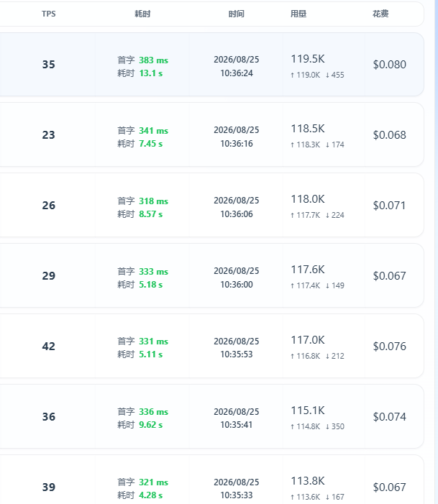Click the 时间 column header

pos(237,14)
